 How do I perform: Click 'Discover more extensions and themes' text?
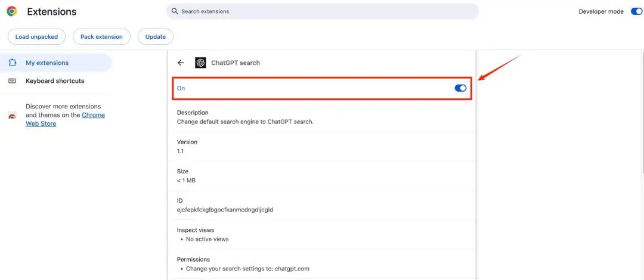click(x=63, y=111)
